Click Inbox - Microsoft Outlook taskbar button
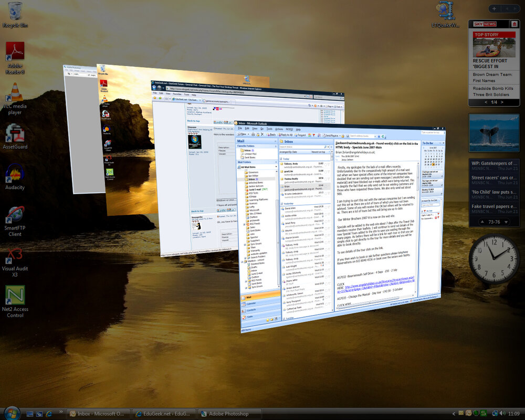The height and width of the screenshot is (420, 525). point(97,414)
